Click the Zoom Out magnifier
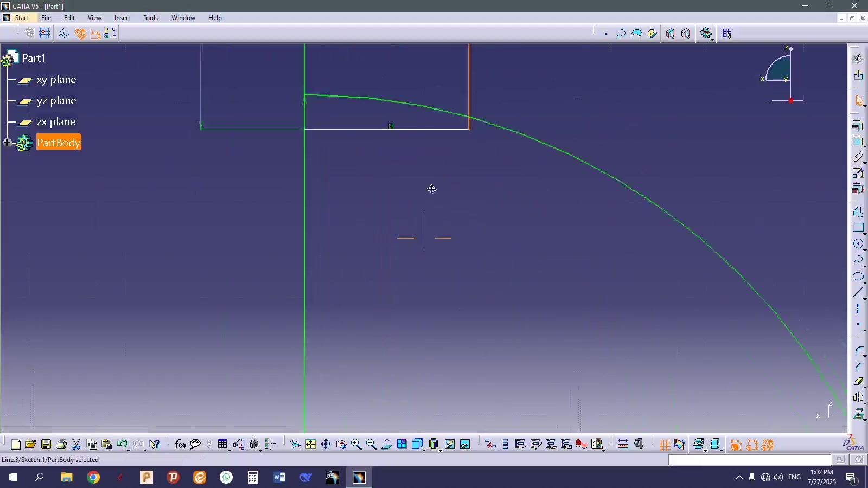 (371, 445)
